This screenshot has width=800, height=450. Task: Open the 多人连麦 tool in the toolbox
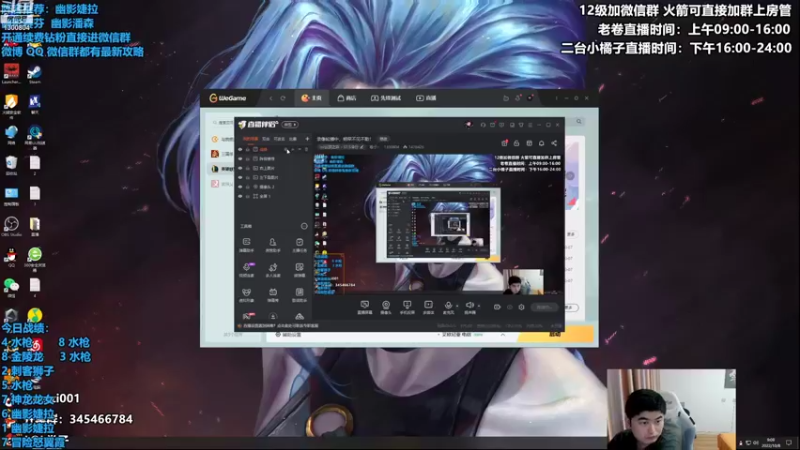point(273,269)
